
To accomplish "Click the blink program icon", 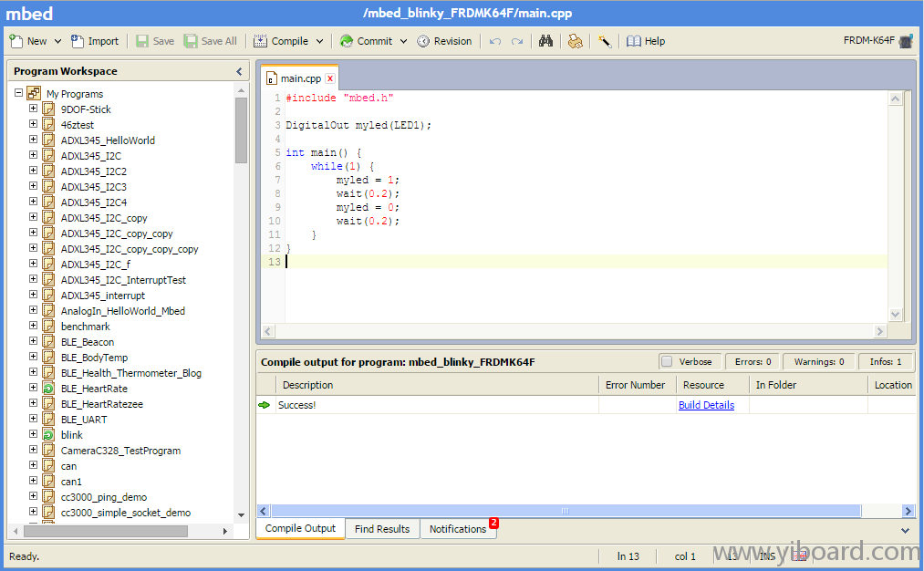I will pos(48,435).
